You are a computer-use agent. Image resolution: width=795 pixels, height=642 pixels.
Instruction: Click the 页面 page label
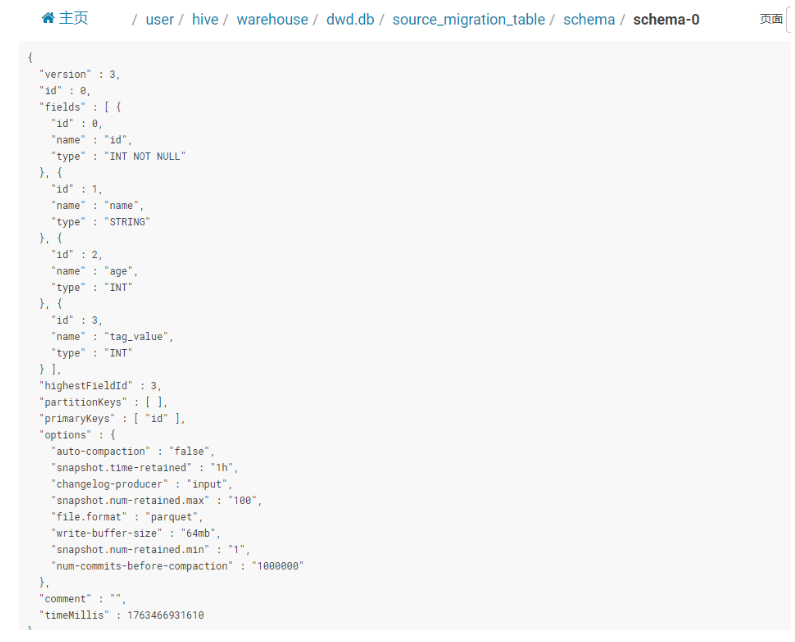pos(771,19)
